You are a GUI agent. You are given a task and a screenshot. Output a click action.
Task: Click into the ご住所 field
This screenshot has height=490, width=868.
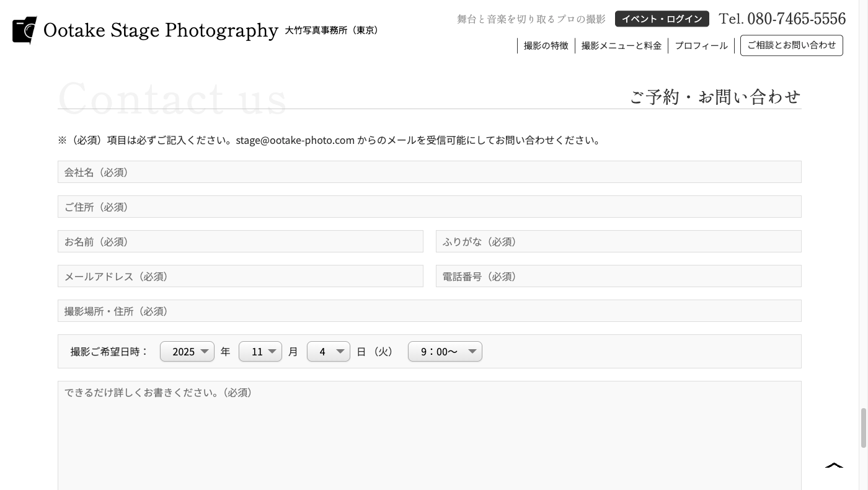[429, 207]
